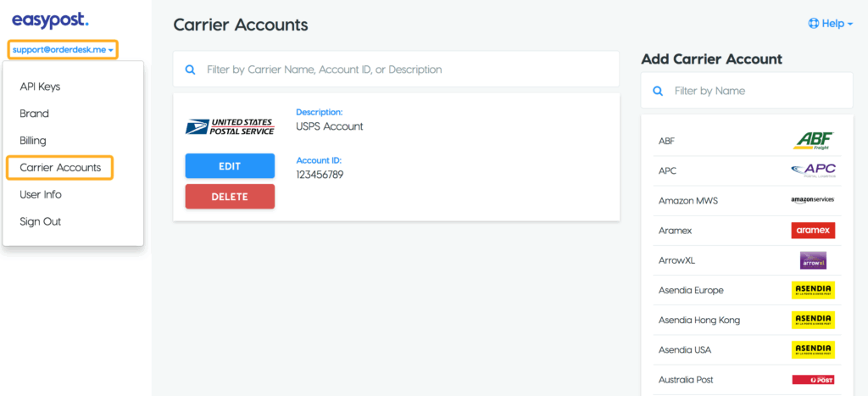This screenshot has width=868, height=396.
Task: Choose Billing in the account menu
Action: [x=33, y=141]
